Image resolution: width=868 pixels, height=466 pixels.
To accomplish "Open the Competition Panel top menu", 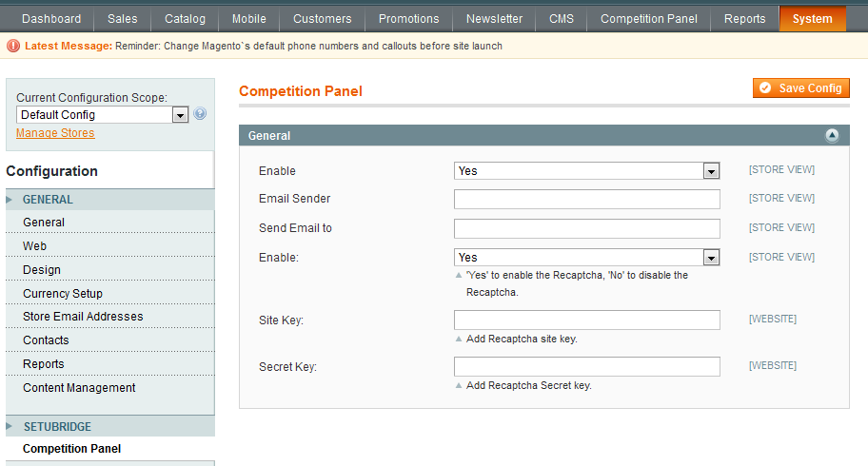I will (648, 19).
